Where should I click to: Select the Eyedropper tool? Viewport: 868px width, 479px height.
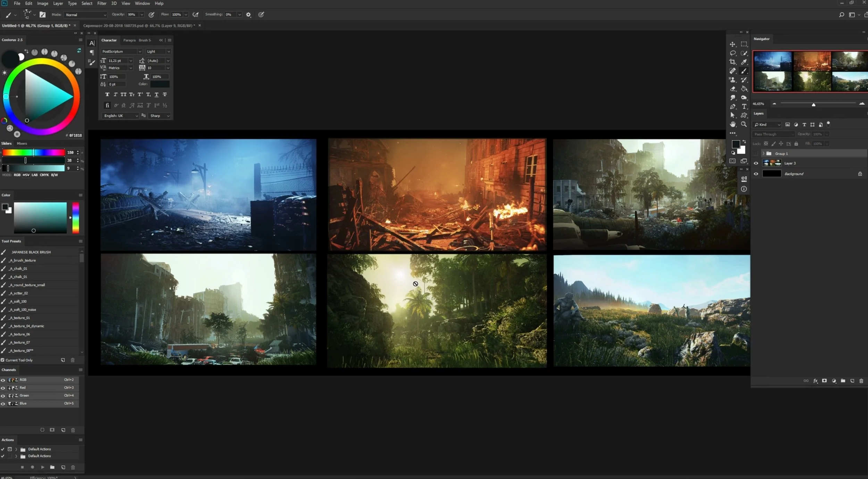744,62
